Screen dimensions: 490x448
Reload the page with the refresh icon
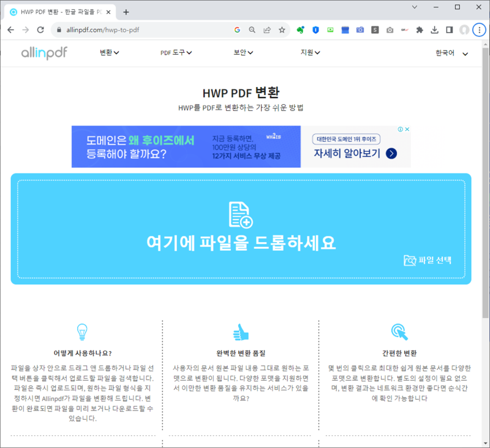coord(40,29)
